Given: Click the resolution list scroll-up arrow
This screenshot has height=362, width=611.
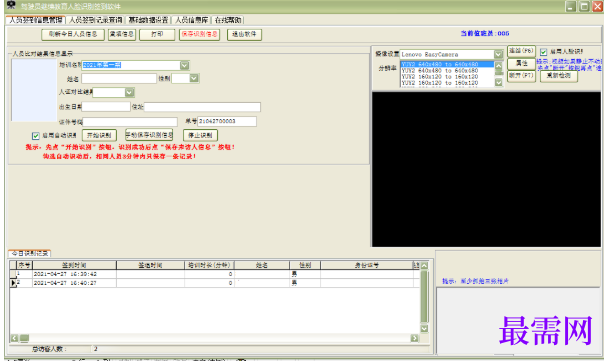Looking at the screenshot, I should pos(498,65).
